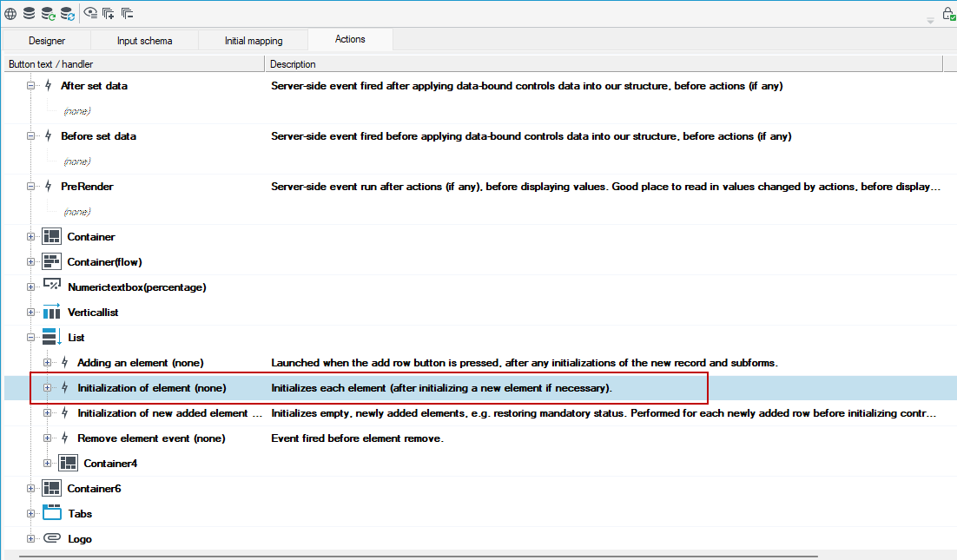The width and height of the screenshot is (957, 560).
Task: Select the Initialization of new added element row
Action: click(480, 413)
